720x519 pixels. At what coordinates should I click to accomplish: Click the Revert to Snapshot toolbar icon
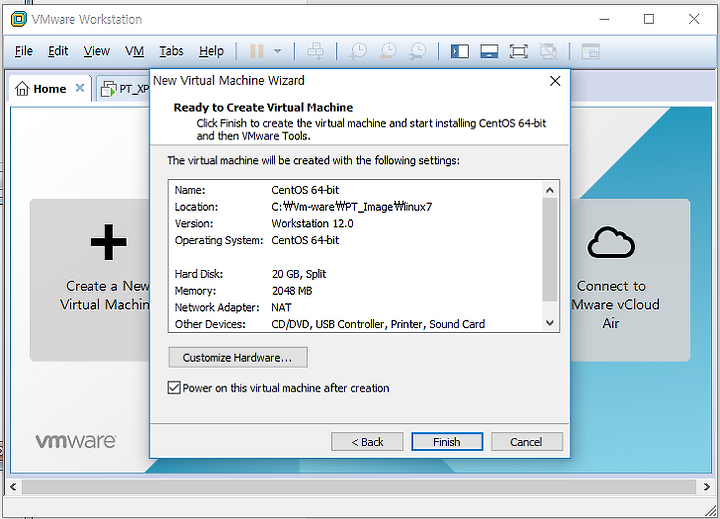point(388,51)
